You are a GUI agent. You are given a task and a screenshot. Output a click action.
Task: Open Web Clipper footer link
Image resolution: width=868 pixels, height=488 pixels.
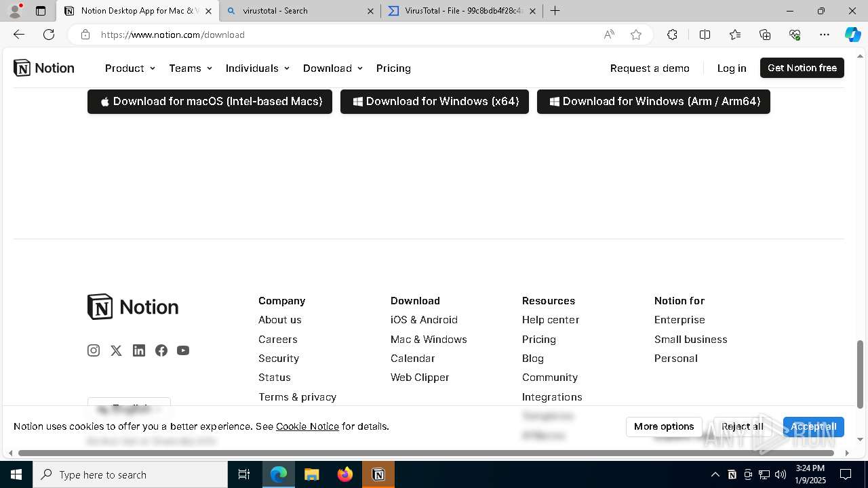pyautogui.click(x=420, y=378)
